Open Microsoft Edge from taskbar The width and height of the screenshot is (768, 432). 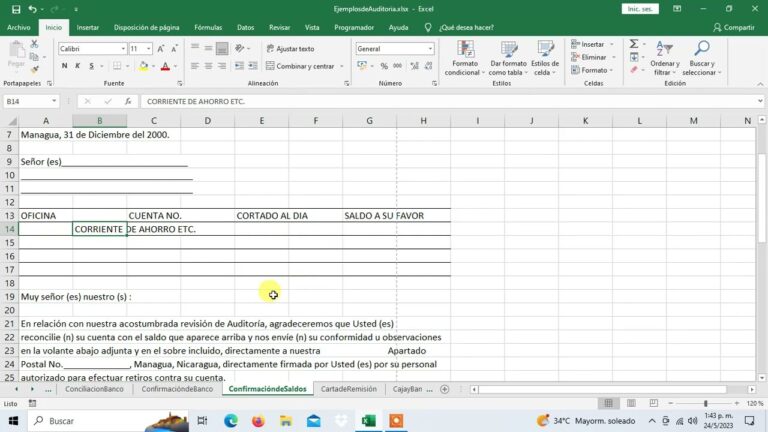[231, 421]
